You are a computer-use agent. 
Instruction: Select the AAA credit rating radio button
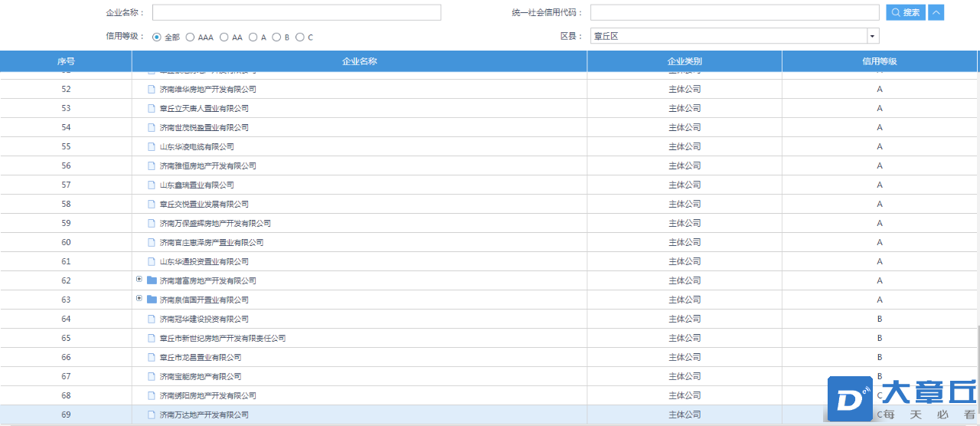pos(190,37)
